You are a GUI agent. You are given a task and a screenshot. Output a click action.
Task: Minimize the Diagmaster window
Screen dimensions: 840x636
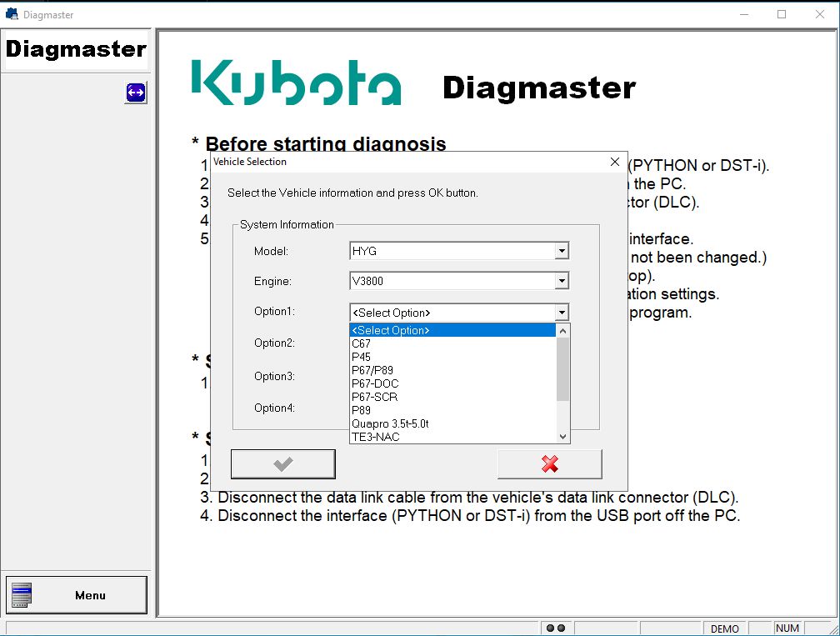tap(744, 14)
